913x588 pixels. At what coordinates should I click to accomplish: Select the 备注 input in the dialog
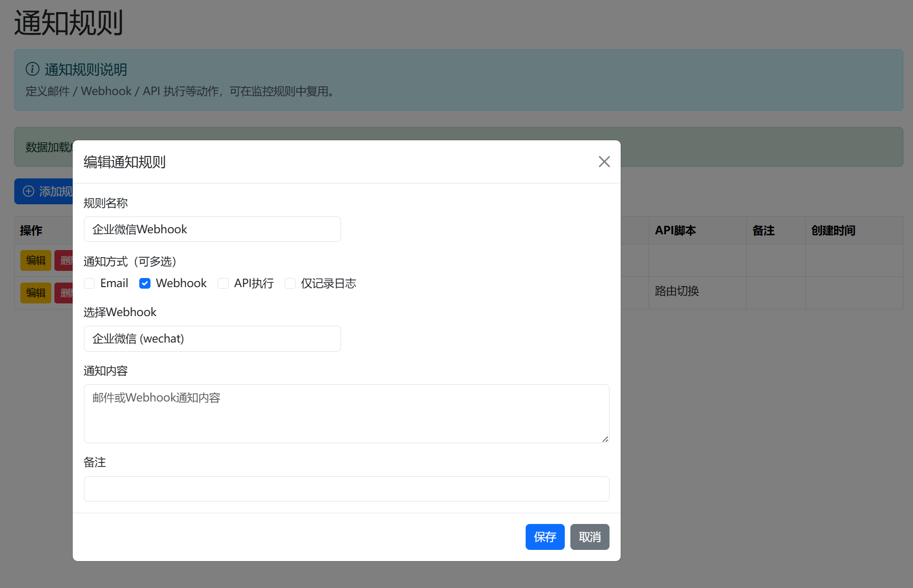tap(346, 489)
